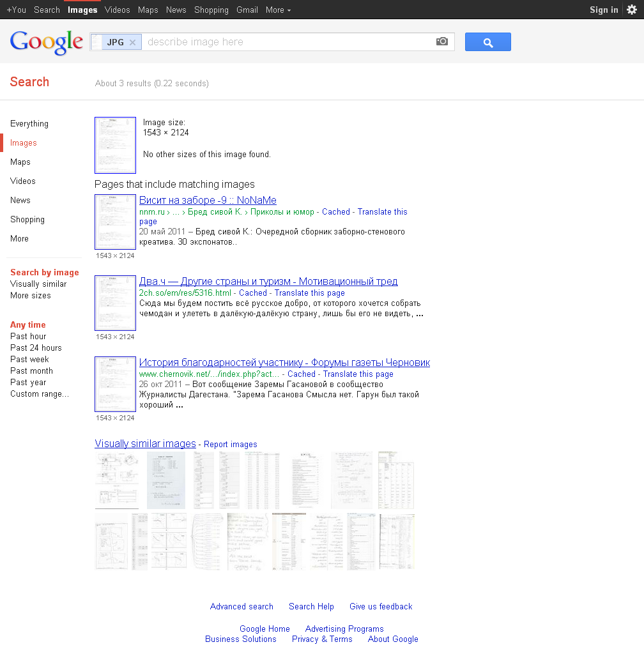
Task: Click the blue magnifier search button
Action: coord(488,42)
